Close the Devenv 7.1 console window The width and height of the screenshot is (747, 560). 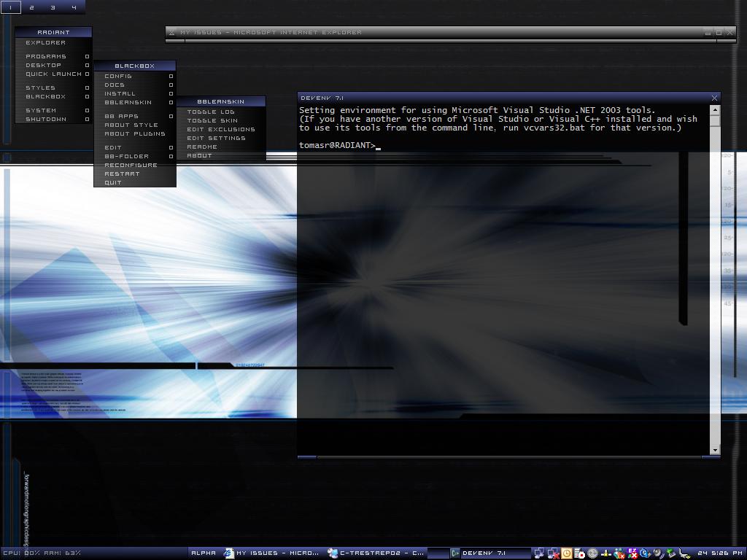tap(714, 98)
